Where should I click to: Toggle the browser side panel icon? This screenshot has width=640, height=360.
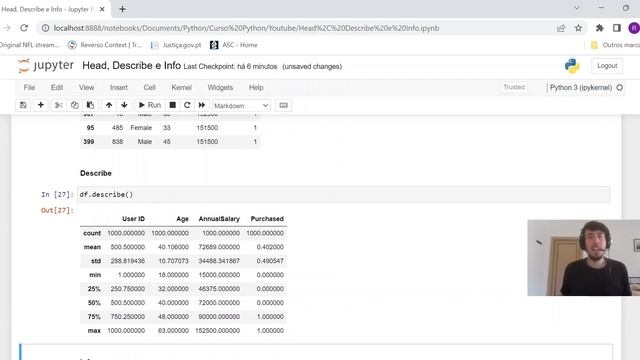tap(617, 28)
